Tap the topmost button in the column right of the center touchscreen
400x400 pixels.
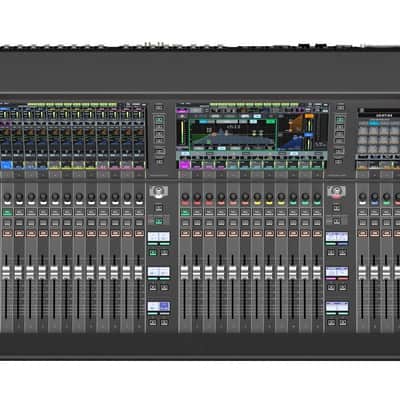pyautogui.click(x=340, y=107)
